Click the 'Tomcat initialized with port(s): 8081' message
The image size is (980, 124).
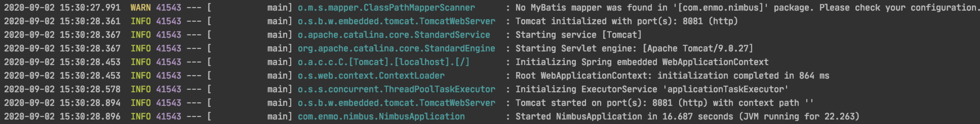626,21
